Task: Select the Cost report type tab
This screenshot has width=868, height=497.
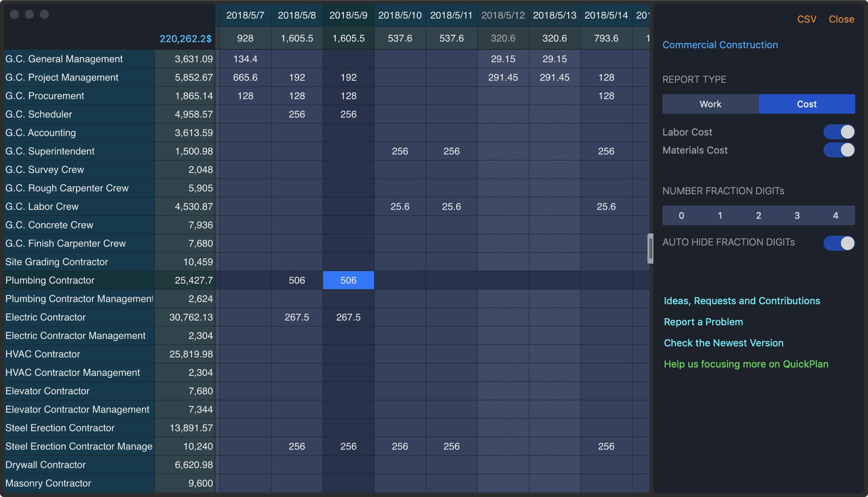Action: tap(806, 104)
